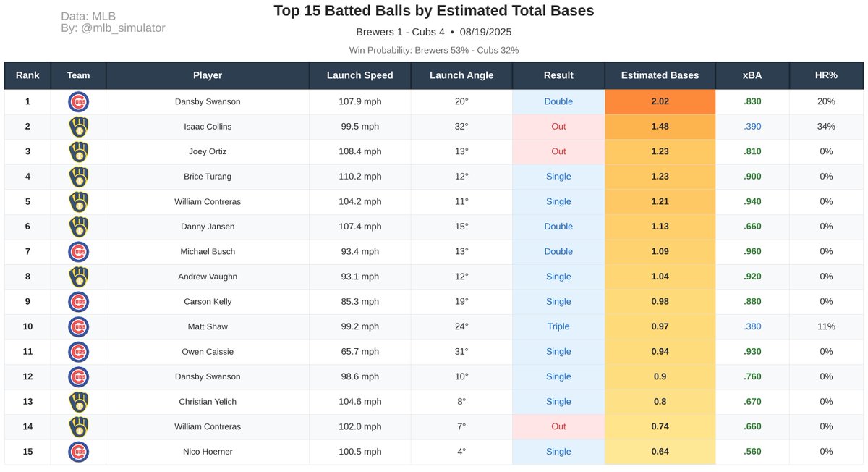868x472 pixels.
Task: Select Matt Shaw's Triple result cell
Action: tap(558, 326)
